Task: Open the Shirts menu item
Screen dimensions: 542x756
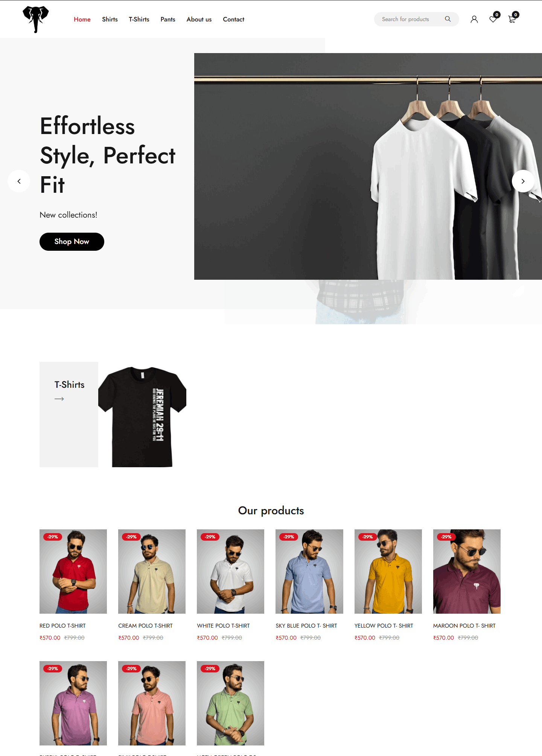Action: pos(110,19)
